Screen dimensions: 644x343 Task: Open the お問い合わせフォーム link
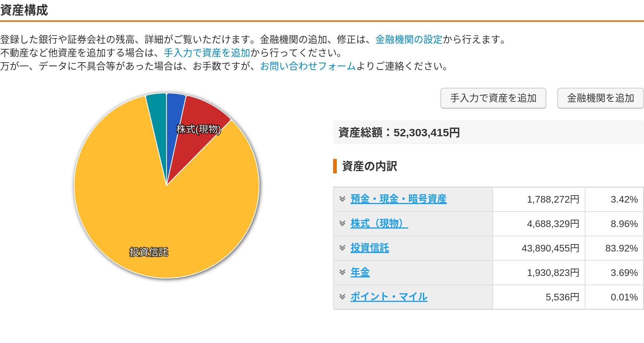pos(308,66)
